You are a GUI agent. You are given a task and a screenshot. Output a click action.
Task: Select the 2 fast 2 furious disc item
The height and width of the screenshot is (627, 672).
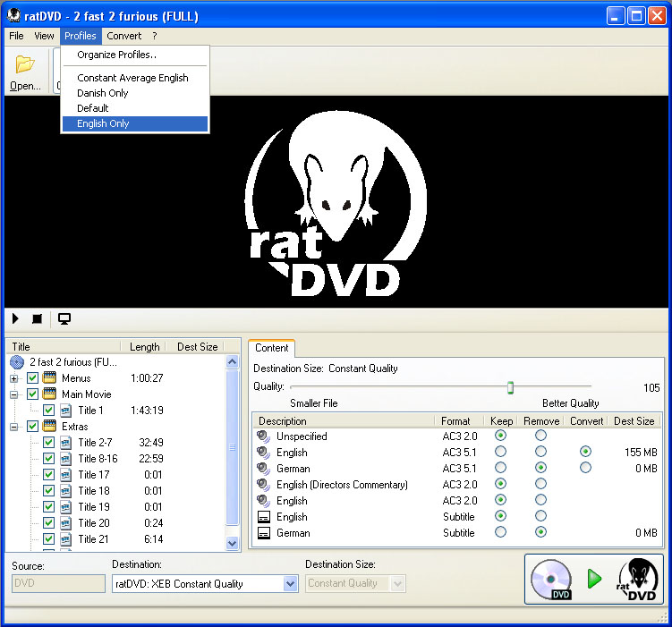click(x=72, y=362)
